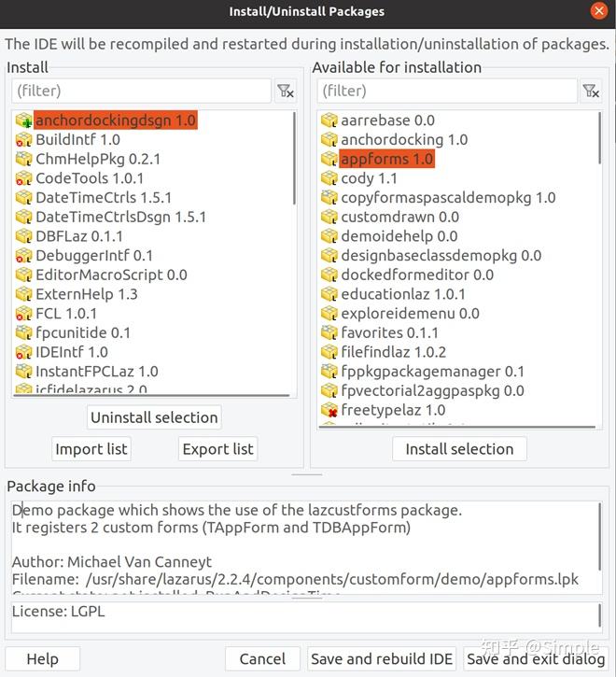Click the appforms package icon

pyautogui.click(x=329, y=160)
